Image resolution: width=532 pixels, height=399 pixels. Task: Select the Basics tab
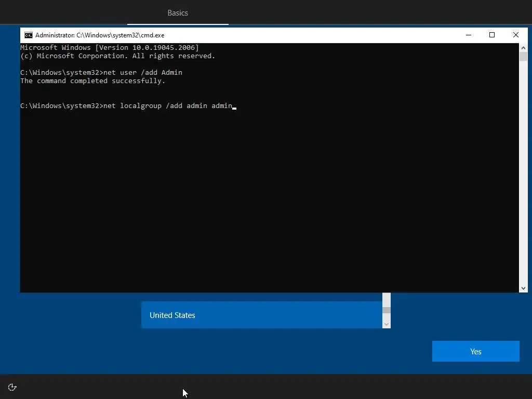coord(178,13)
